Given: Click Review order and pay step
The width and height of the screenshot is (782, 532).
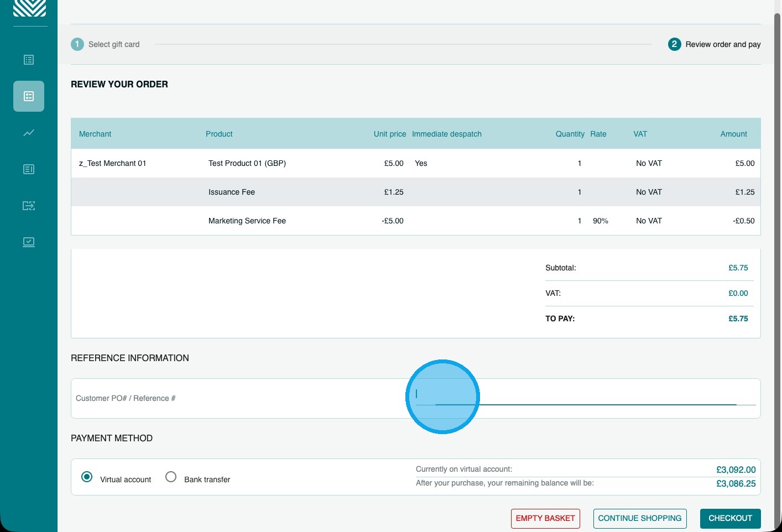Looking at the screenshot, I should (723, 44).
